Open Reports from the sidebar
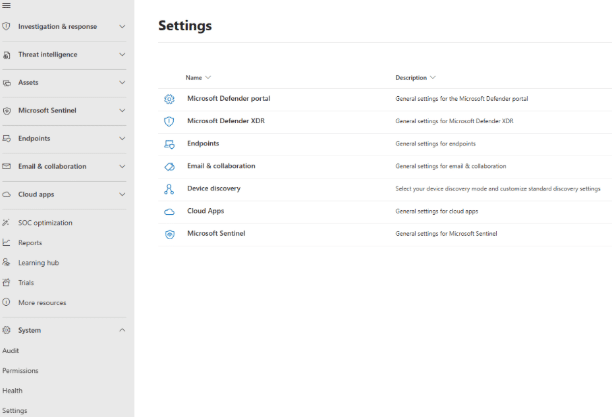The height and width of the screenshot is (417, 612). (x=30, y=243)
